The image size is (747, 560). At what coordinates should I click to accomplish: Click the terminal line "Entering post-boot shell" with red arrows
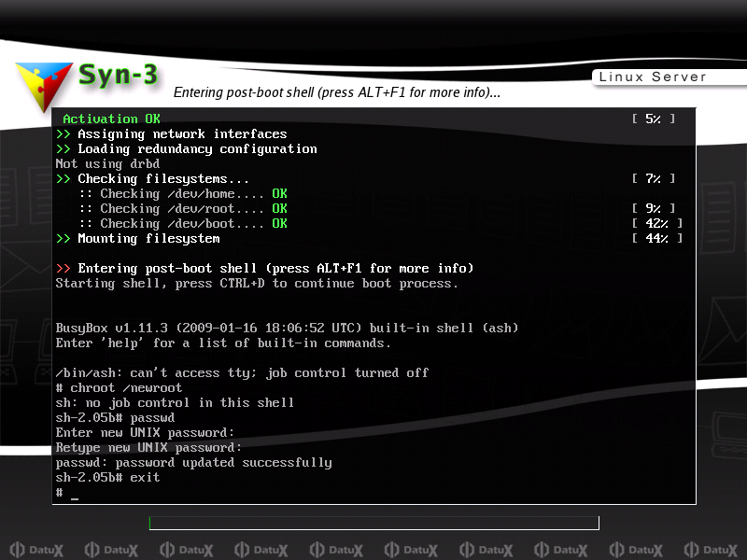click(x=264, y=268)
